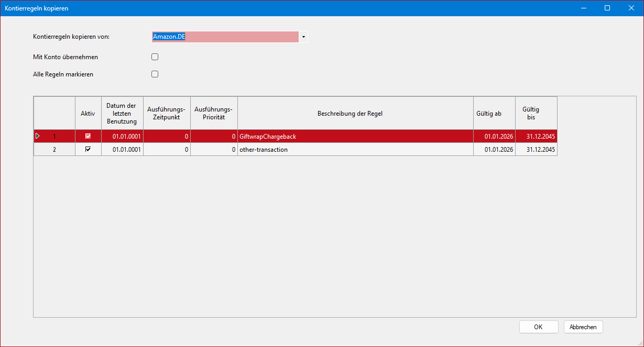
Task: Click last-used date 01.01.0001 in other-transaction row
Action: pyautogui.click(x=122, y=150)
